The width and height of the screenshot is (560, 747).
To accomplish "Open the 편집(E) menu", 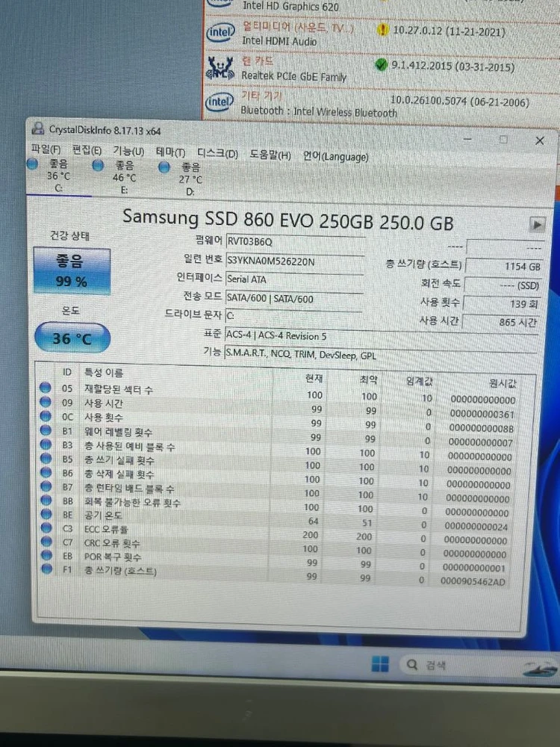I will pos(87,150).
